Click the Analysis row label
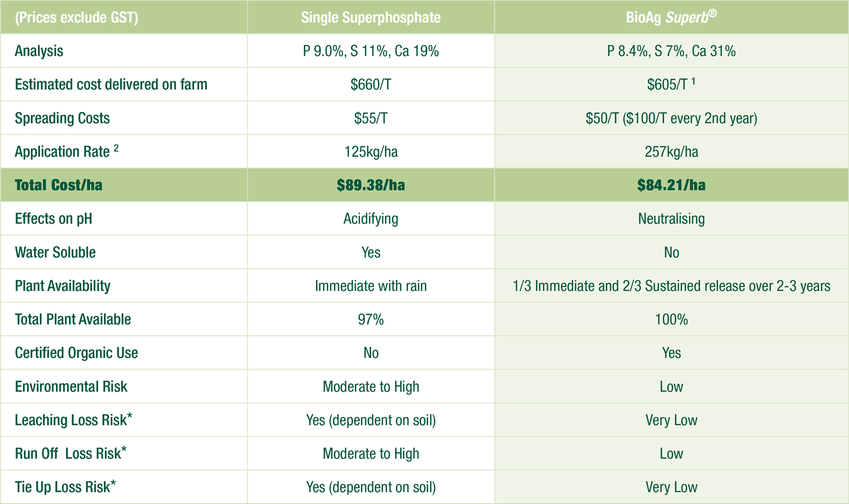This screenshot has height=504, width=849. [39, 51]
